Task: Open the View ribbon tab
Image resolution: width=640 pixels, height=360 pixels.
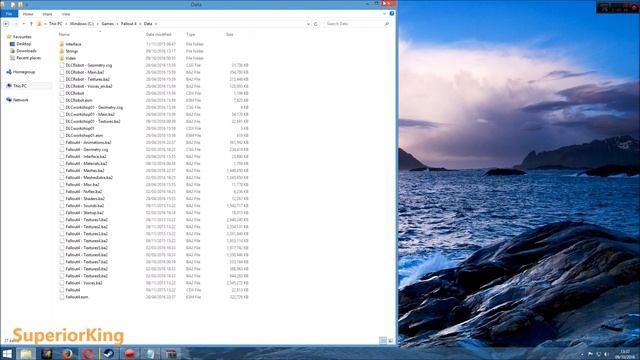Action: click(66, 14)
